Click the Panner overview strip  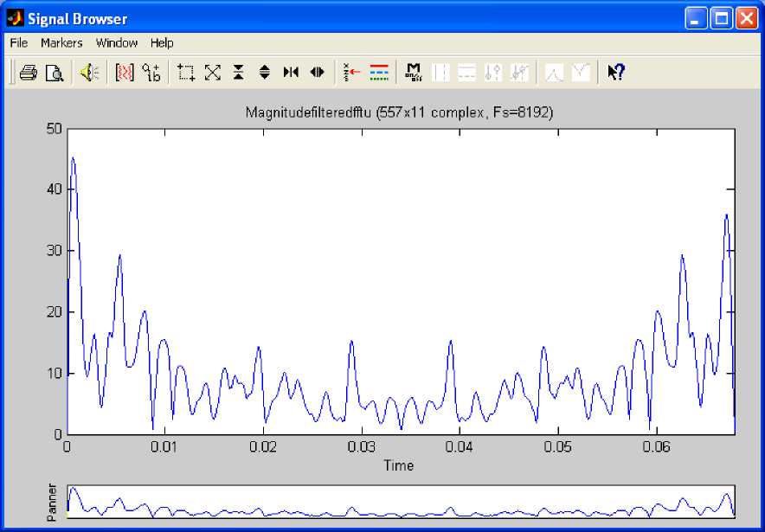pos(401,501)
